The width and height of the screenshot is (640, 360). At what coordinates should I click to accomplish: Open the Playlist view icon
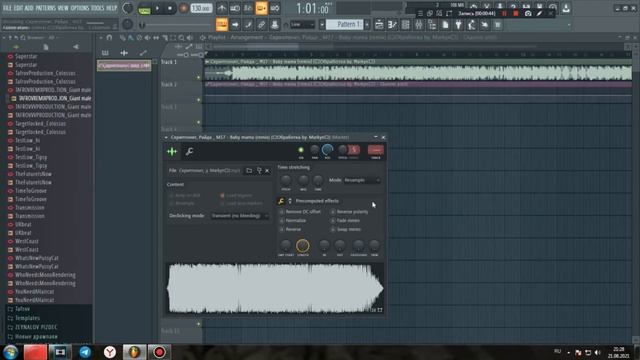379,25
